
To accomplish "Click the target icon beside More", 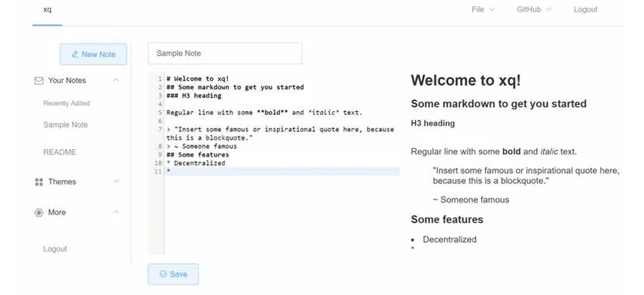I will pyautogui.click(x=39, y=213).
